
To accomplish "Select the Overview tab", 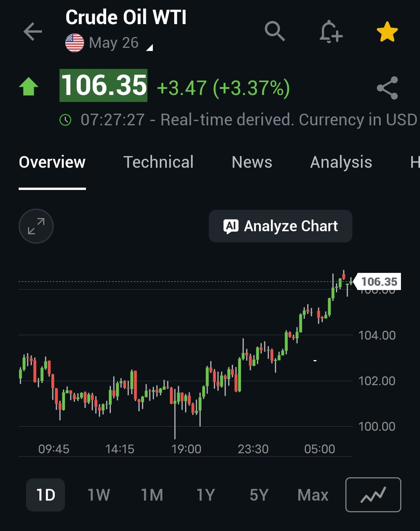I will 52,162.
